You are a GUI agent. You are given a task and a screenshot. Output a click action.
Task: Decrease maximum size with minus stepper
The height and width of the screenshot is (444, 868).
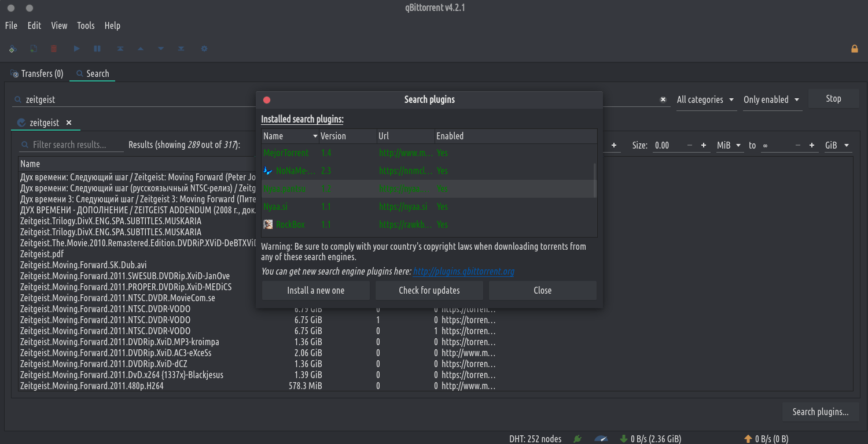tap(798, 145)
